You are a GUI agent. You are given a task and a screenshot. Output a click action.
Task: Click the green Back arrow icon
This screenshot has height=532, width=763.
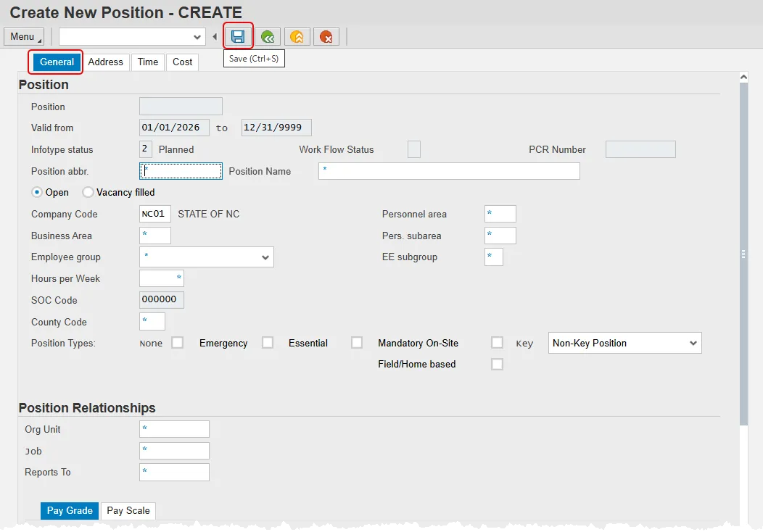tap(268, 36)
